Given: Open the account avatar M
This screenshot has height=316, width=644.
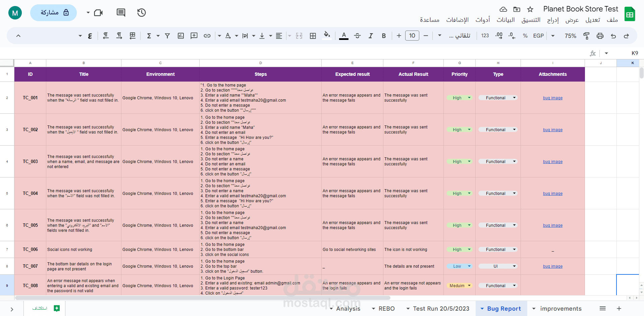Looking at the screenshot, I should [15, 13].
